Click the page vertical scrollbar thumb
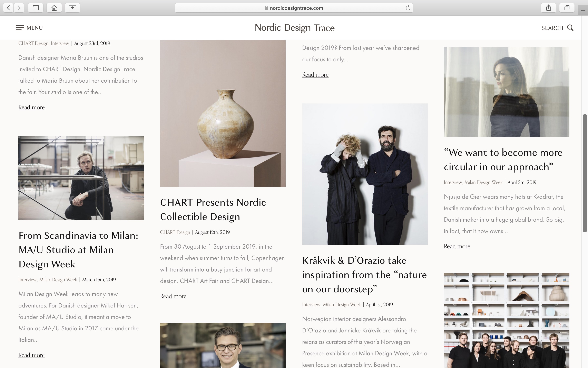The image size is (588, 368). coord(585,173)
